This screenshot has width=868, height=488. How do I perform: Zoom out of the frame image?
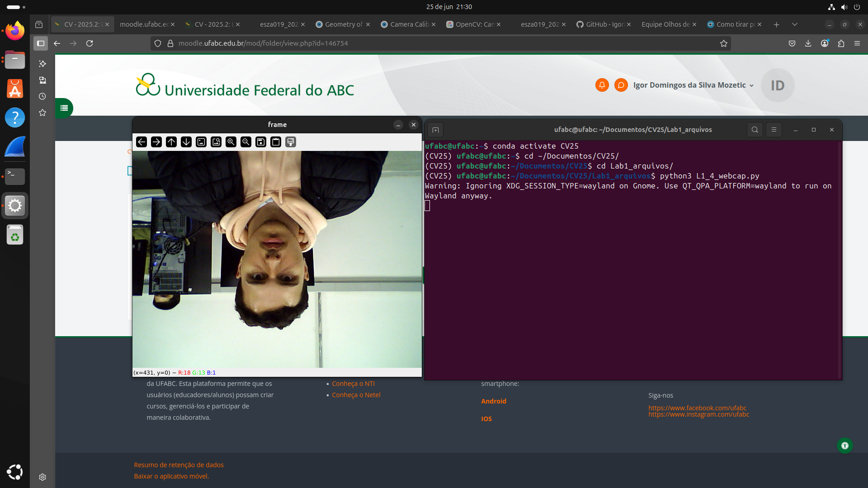point(246,142)
